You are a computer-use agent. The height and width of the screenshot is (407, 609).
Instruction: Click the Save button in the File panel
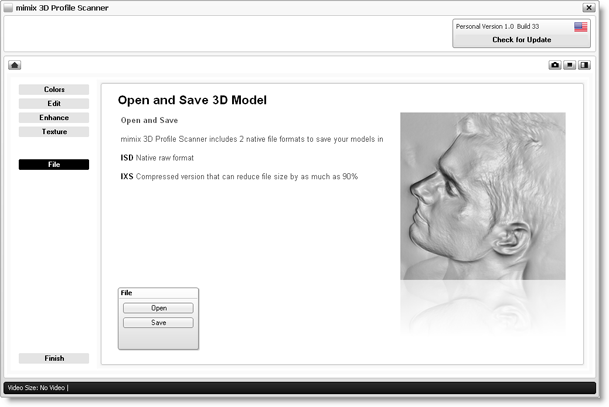coord(158,323)
